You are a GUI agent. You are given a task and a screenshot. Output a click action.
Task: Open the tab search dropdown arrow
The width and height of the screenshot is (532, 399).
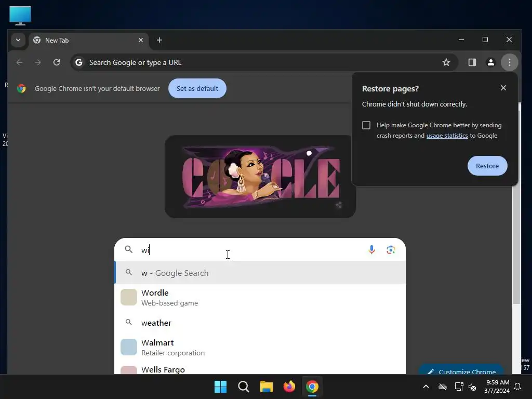[18, 40]
